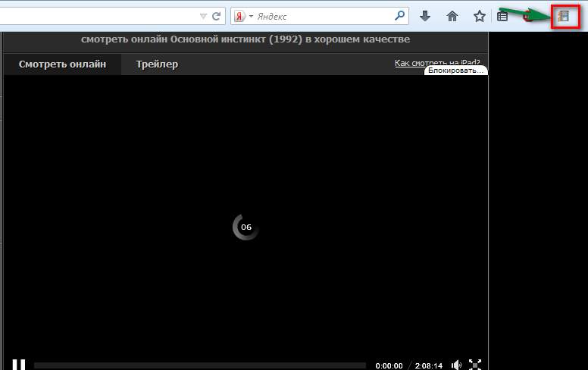The image size is (588, 370).
Task: Switch to the Трейлер tab
Action: tap(157, 64)
